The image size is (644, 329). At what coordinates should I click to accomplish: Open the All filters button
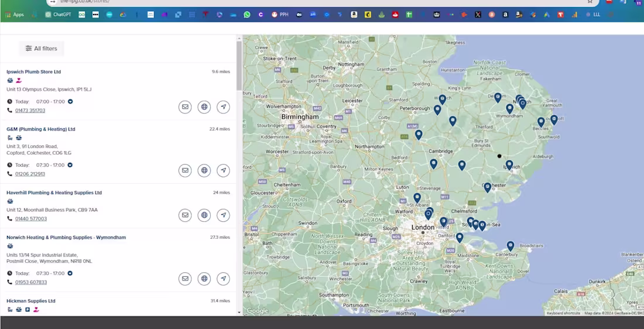click(41, 49)
